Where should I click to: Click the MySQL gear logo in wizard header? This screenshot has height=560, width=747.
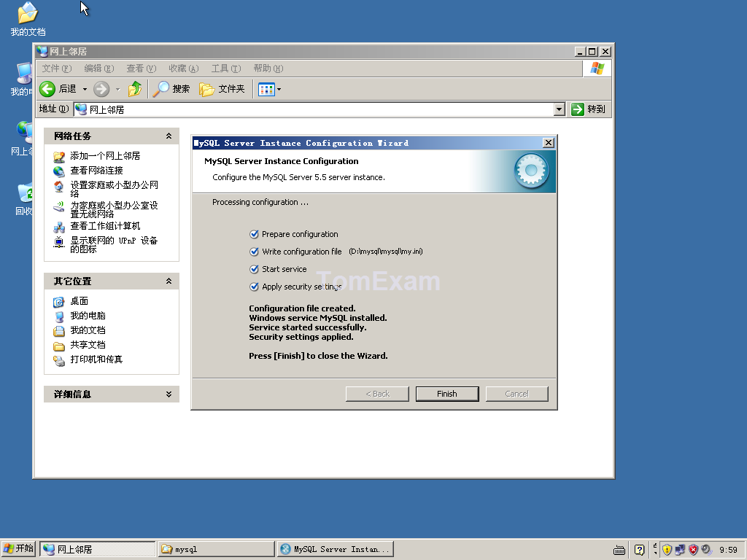531,171
